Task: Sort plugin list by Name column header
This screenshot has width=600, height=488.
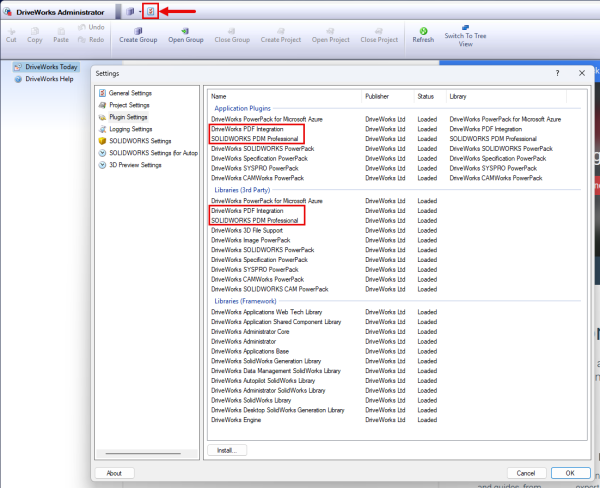Action: 219,96
